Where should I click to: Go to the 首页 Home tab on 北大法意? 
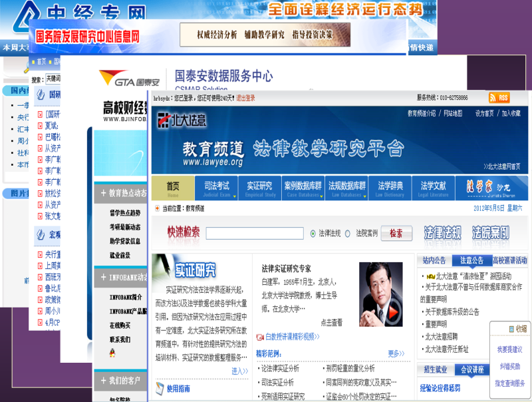tap(173, 188)
